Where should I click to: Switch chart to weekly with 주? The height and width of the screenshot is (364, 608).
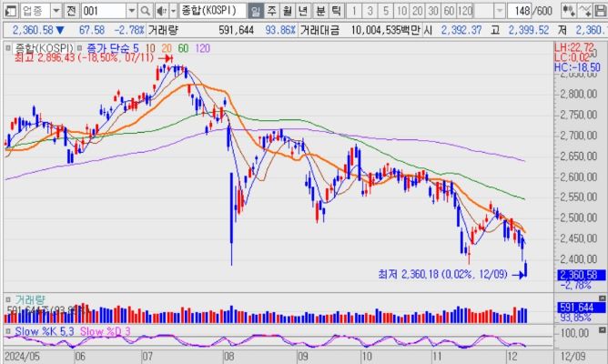pos(271,11)
